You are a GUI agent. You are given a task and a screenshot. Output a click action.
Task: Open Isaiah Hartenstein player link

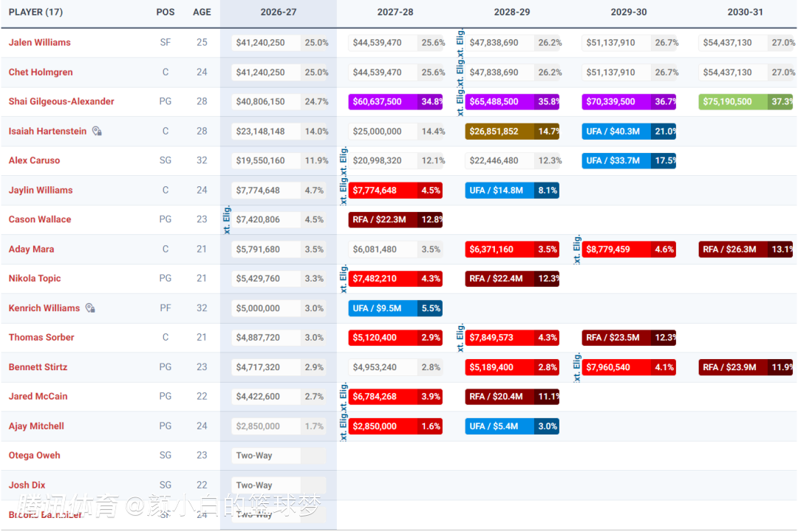click(47, 132)
